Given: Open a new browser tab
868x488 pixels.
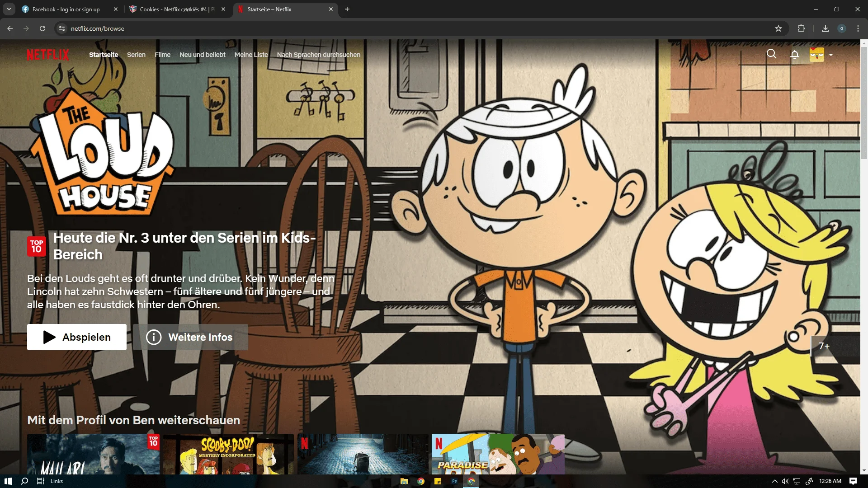Looking at the screenshot, I should pos(347,9).
